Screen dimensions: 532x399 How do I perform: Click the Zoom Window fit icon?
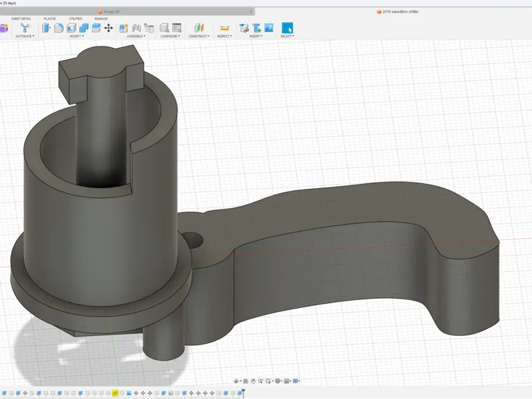pos(269,381)
